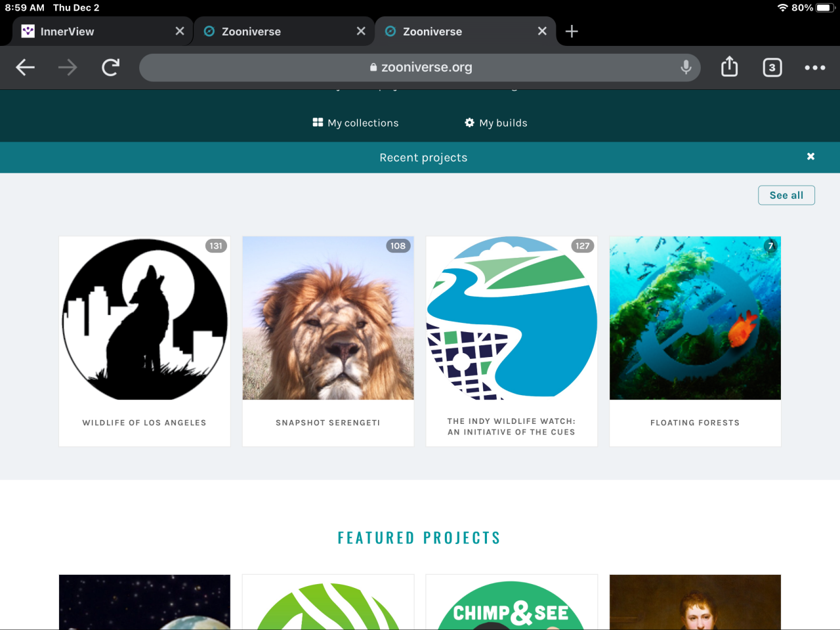Open the green zebra-stripe featured project
Screen dimensions: 840x630
[x=328, y=602]
